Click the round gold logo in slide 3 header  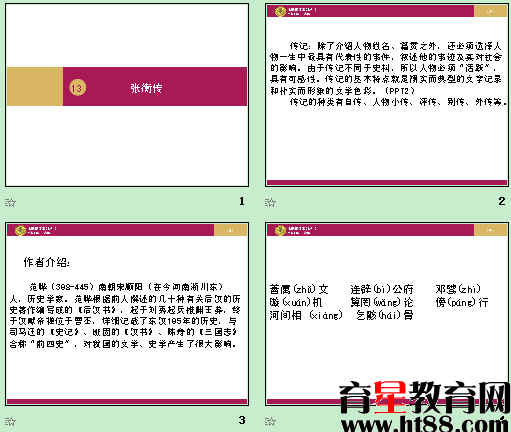click(20, 230)
